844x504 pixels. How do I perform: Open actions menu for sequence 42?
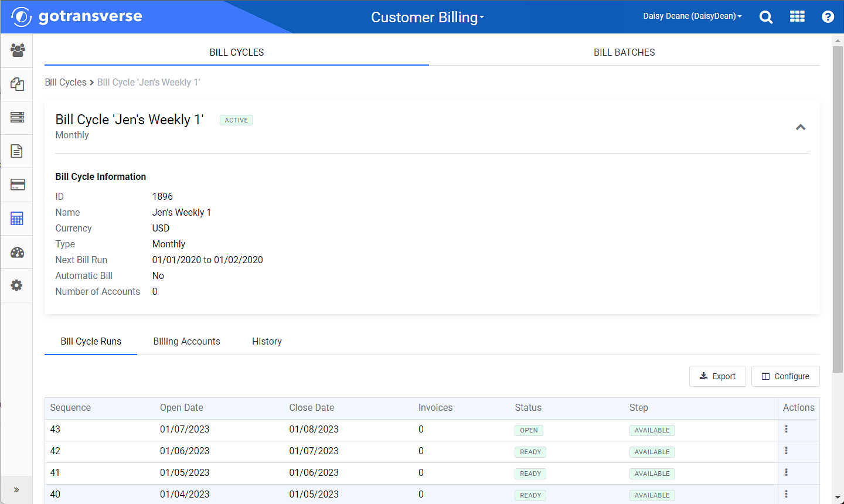click(x=786, y=451)
